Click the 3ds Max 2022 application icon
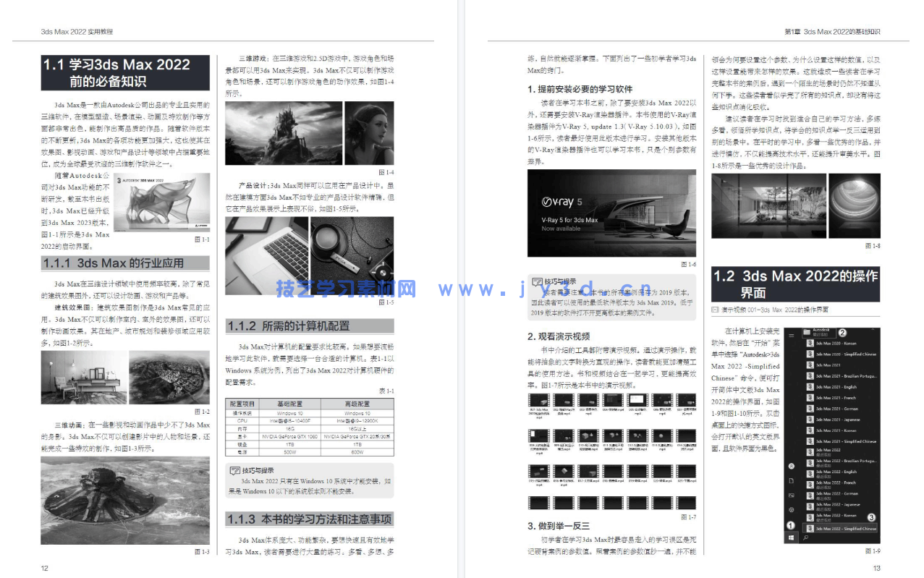The width and height of the screenshot is (924, 578). coord(810,451)
